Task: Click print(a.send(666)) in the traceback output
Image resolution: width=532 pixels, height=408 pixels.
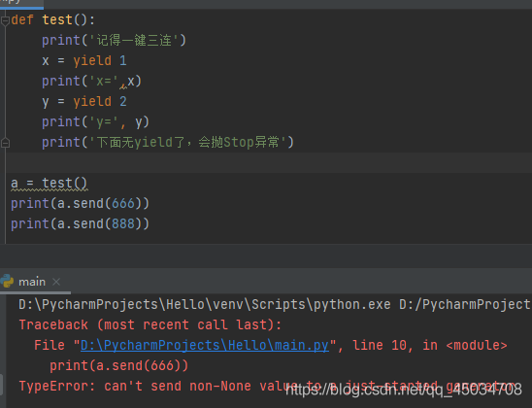Action: point(118,366)
